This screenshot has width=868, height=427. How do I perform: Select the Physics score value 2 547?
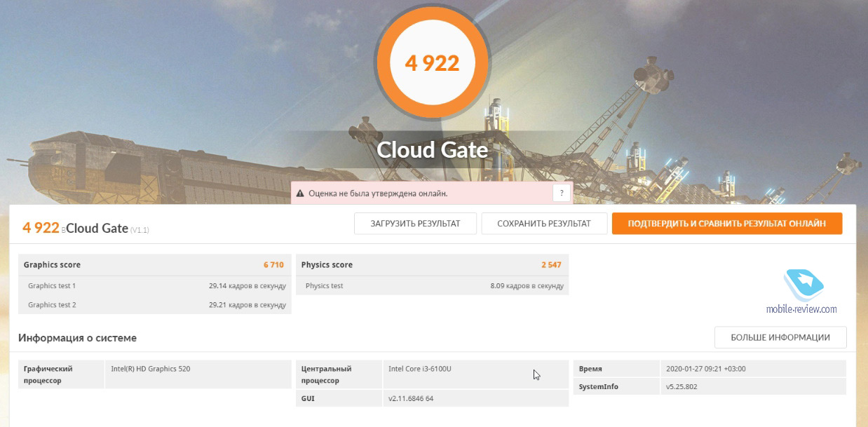tap(551, 265)
